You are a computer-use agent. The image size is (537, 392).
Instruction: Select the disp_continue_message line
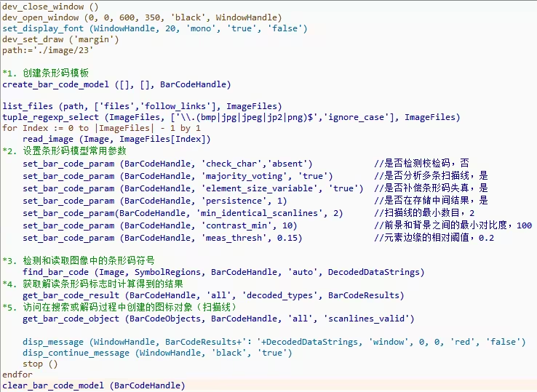(157, 353)
